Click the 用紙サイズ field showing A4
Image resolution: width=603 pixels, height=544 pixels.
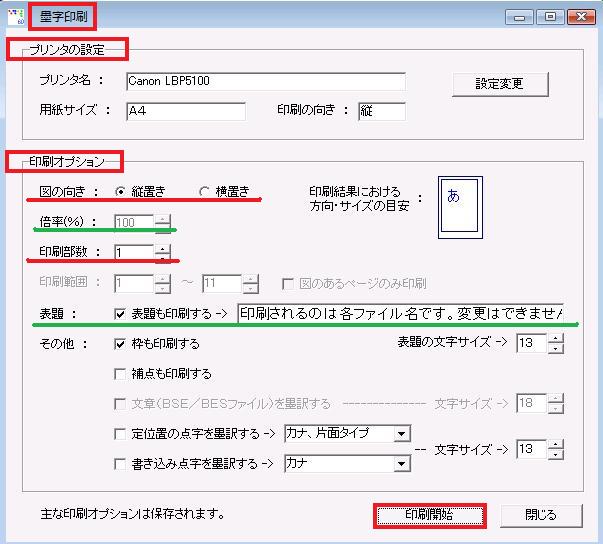click(185, 111)
